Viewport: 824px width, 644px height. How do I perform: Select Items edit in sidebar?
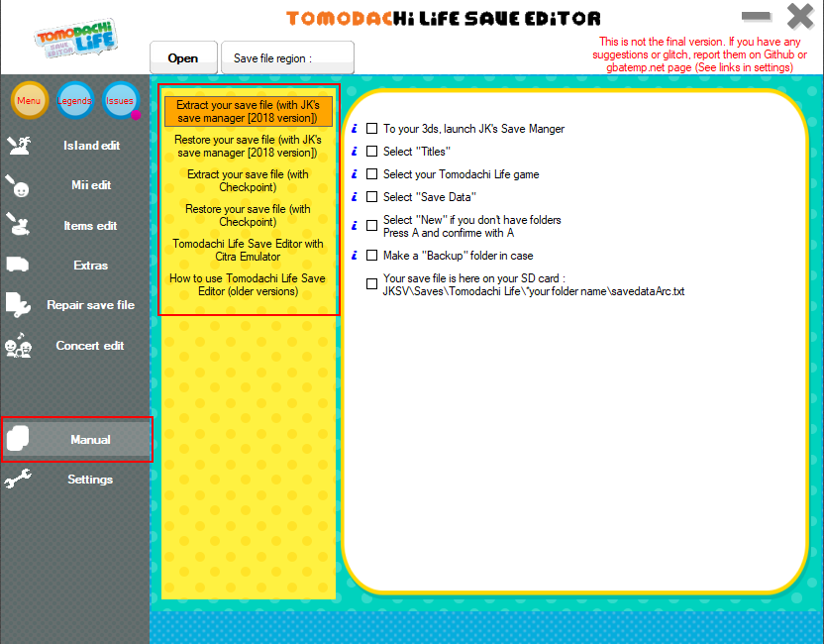pos(75,226)
